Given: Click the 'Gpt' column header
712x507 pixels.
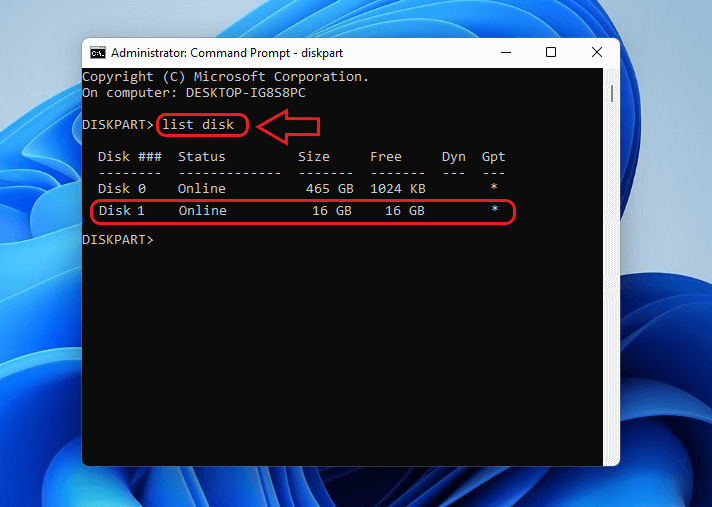Looking at the screenshot, I should pyautogui.click(x=494, y=157).
